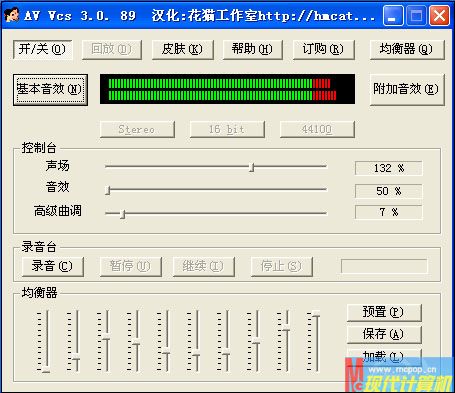
Task: Open the 均衡器 (Q) equalizer button
Action: pos(407,49)
